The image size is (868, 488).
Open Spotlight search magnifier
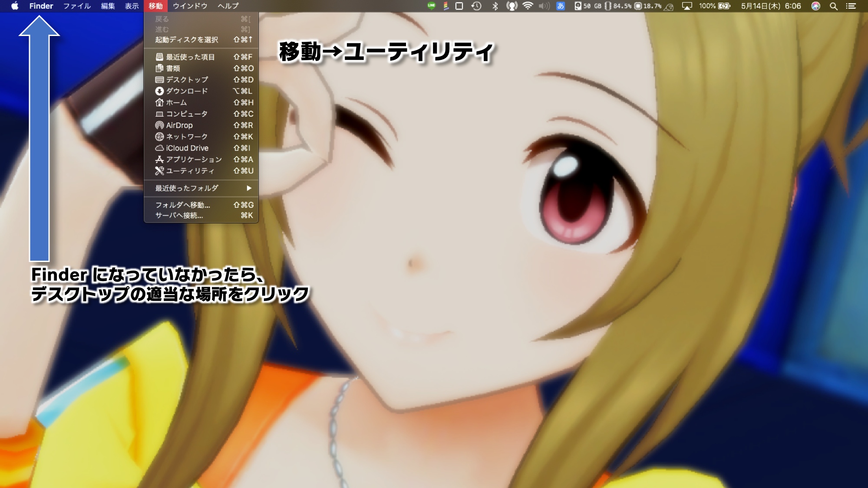pyautogui.click(x=834, y=6)
